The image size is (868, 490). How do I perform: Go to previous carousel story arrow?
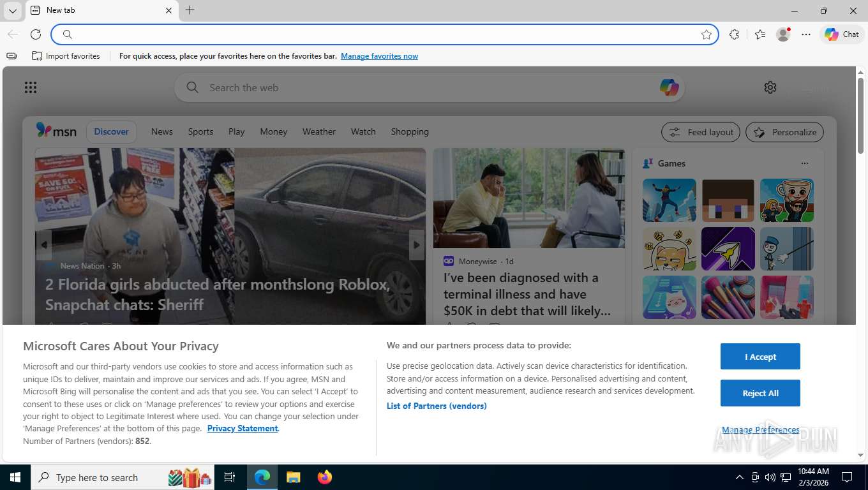pos(44,245)
